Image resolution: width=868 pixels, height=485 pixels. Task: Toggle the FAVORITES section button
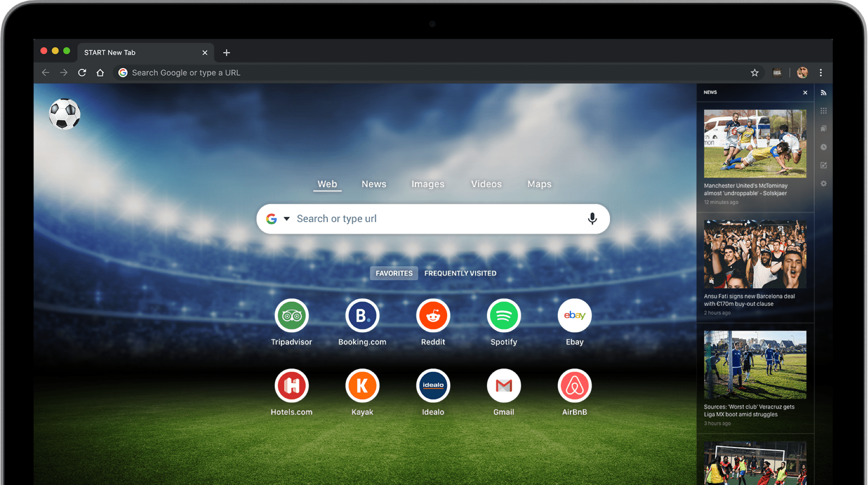pyautogui.click(x=394, y=273)
